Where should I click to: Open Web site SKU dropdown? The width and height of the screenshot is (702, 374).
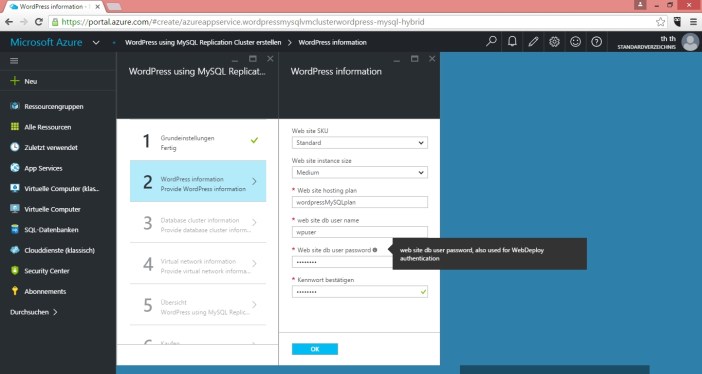click(x=360, y=142)
